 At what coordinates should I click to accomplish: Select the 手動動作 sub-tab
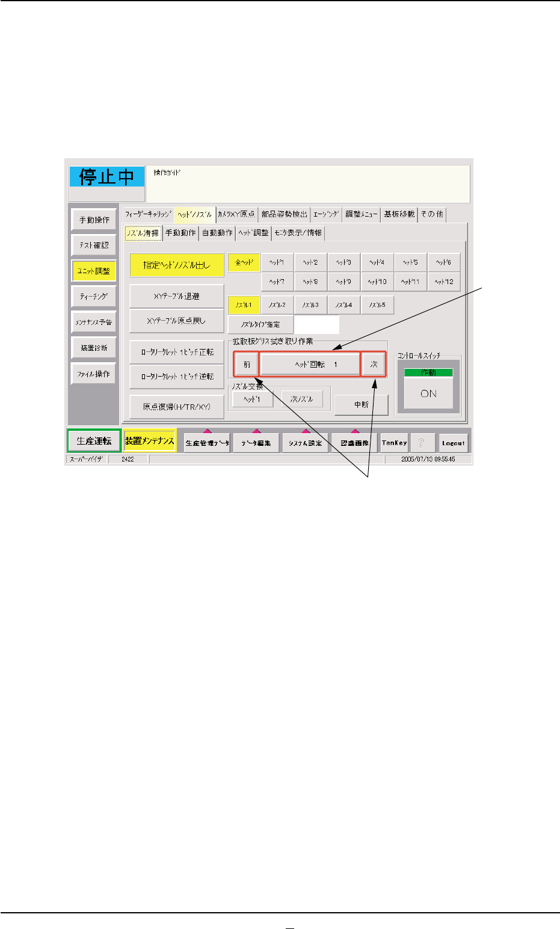181,233
